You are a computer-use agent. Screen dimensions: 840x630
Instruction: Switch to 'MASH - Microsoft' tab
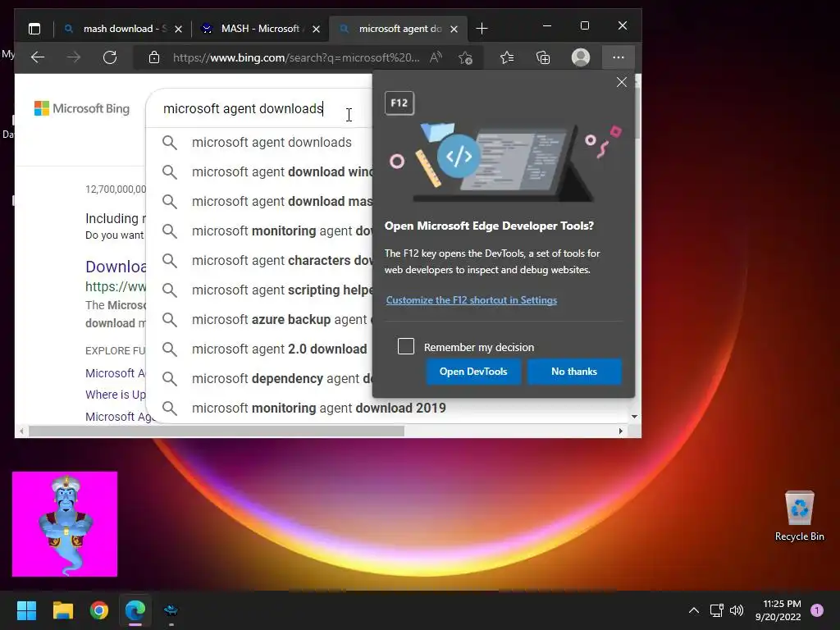click(x=260, y=29)
